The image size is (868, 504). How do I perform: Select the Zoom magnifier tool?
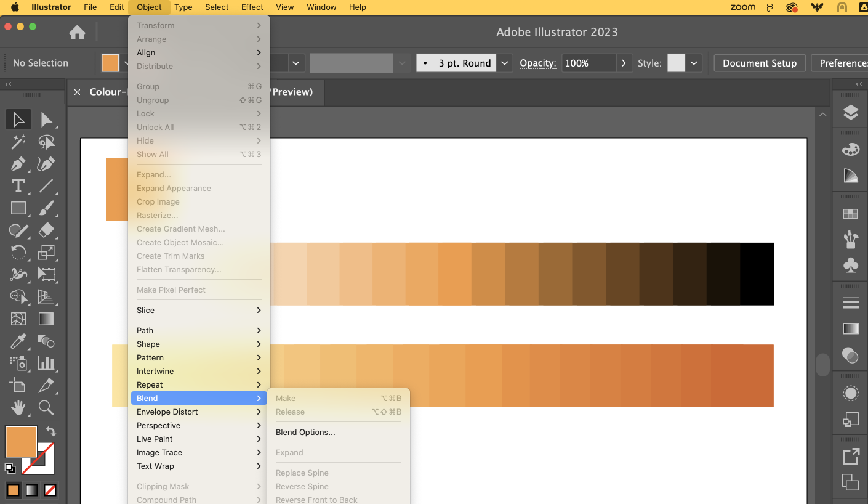[x=46, y=407]
